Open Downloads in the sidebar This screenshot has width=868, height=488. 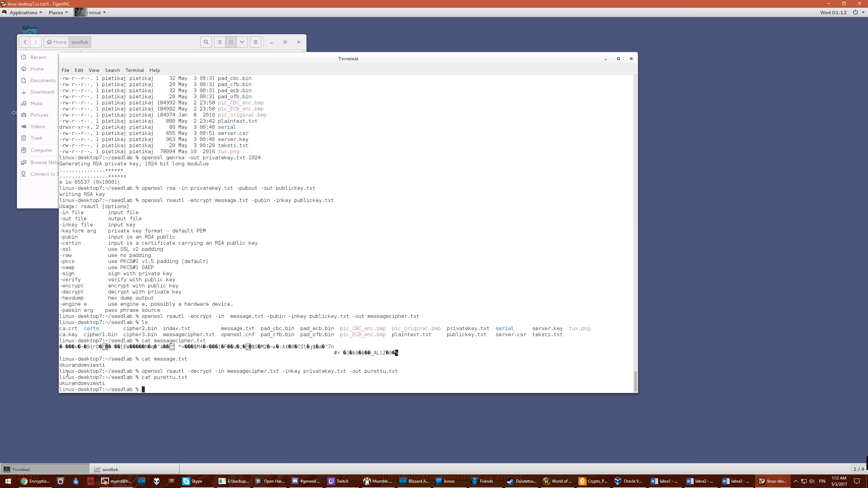[42, 92]
